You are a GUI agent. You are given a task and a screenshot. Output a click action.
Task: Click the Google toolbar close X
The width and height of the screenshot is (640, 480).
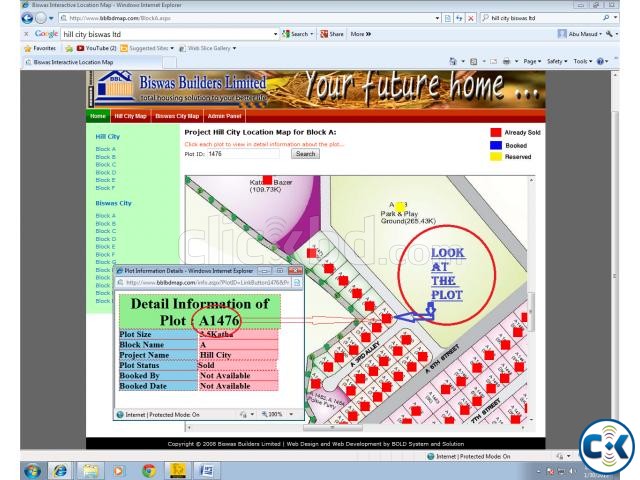pyautogui.click(x=26, y=34)
